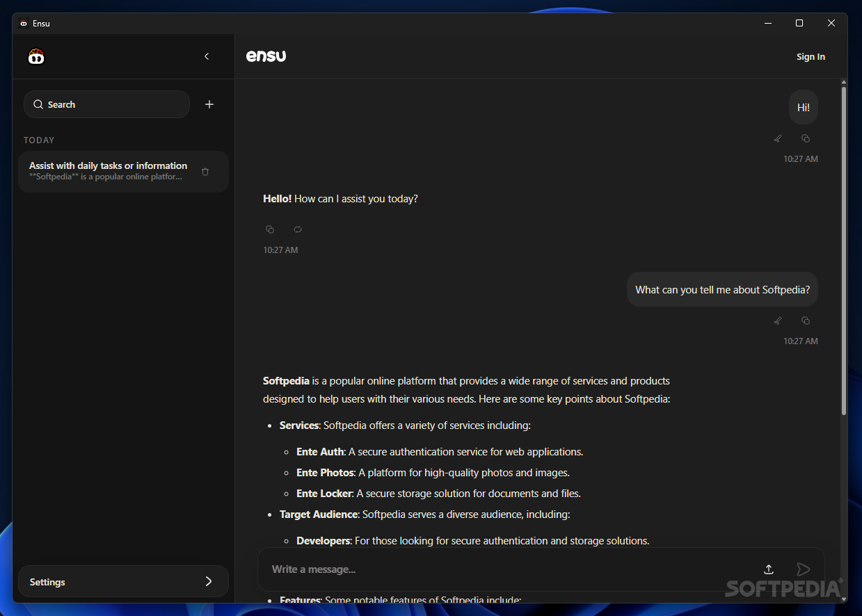Maximize the Ensu window
The width and height of the screenshot is (862, 616).
[x=799, y=23]
